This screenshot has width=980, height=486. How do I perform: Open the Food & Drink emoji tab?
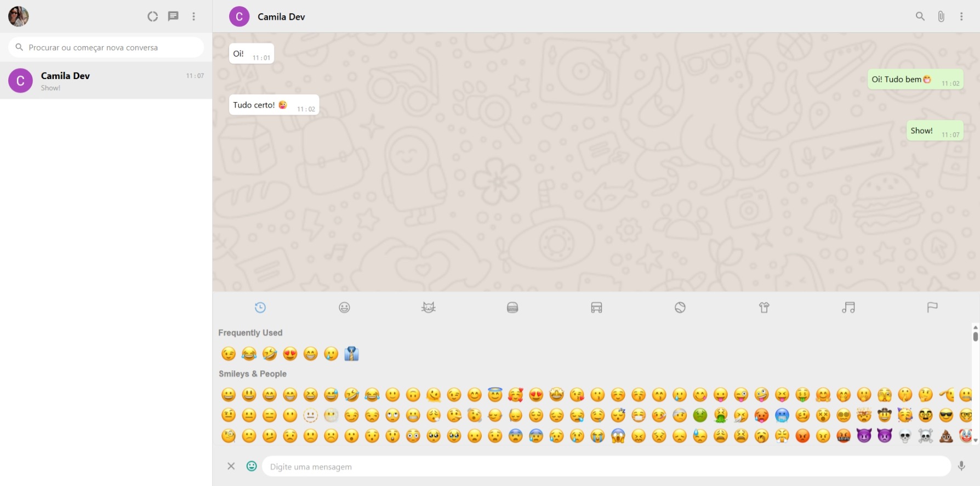pos(512,308)
